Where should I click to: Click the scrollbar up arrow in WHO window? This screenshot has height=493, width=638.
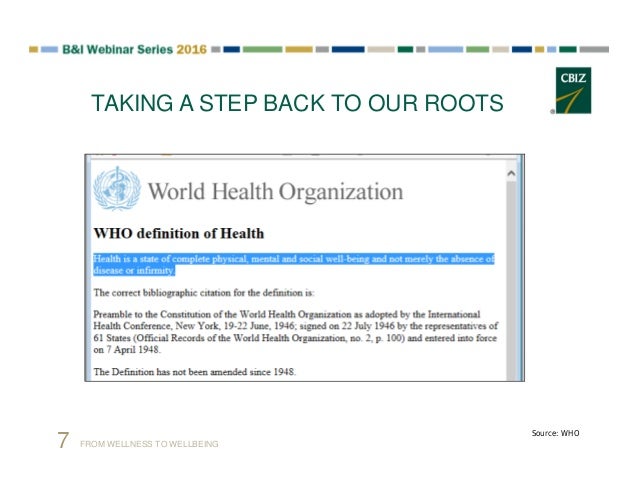click(x=511, y=174)
